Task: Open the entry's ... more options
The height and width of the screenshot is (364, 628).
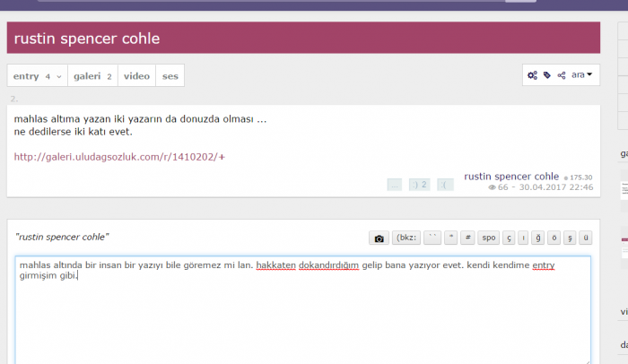Action: click(394, 185)
